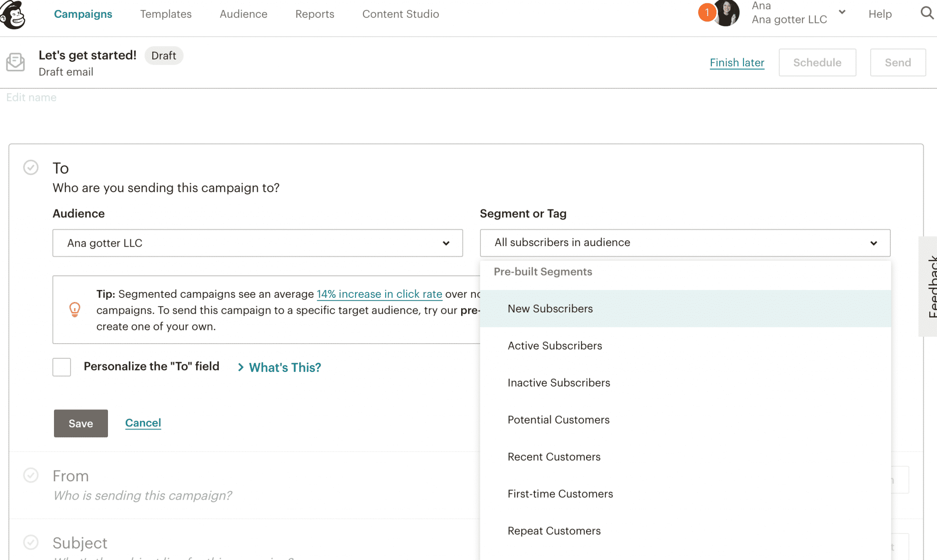Click the From section checkmark circle

31,475
